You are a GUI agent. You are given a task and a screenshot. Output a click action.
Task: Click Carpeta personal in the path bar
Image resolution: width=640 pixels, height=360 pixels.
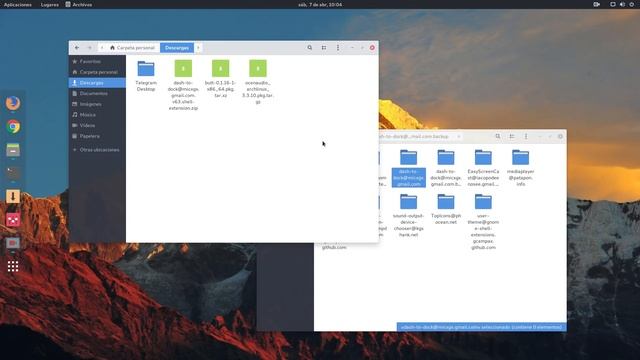click(132, 48)
